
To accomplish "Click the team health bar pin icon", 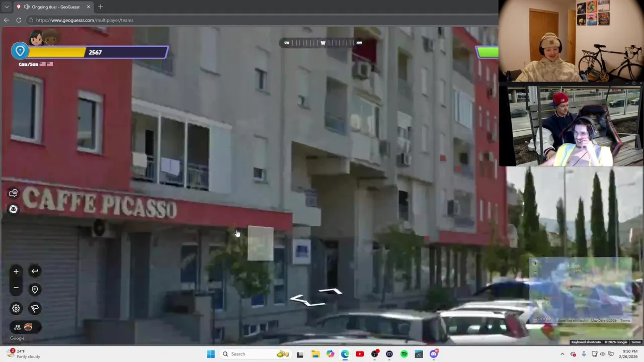I will tap(20, 51).
